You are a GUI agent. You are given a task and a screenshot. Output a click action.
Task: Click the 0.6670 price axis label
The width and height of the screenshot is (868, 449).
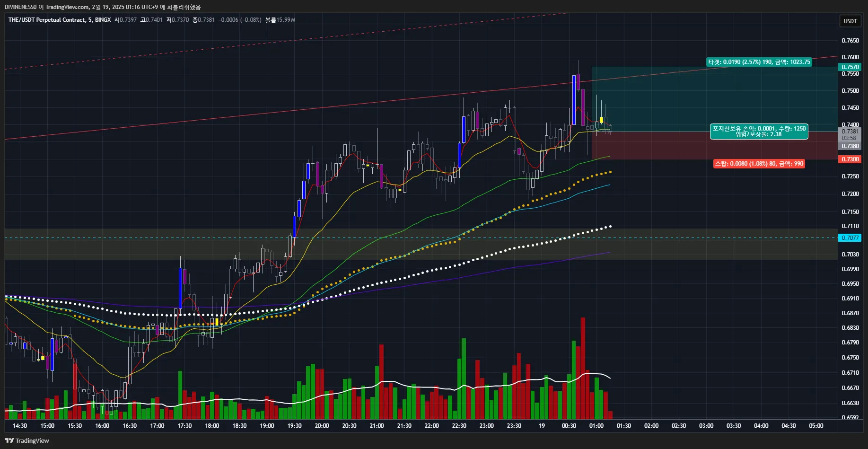[x=850, y=388]
